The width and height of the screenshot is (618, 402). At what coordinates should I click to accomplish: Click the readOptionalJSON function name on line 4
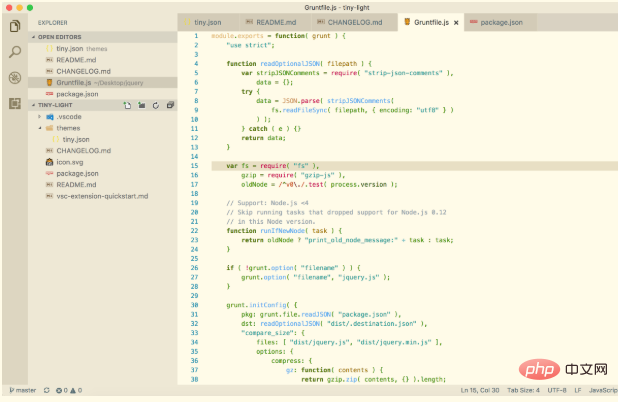click(290, 64)
